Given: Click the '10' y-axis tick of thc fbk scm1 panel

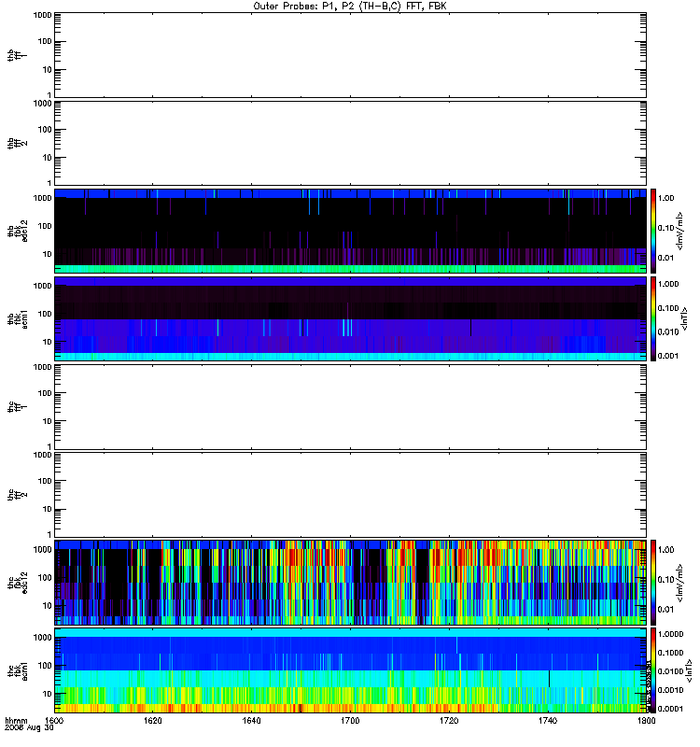Looking at the screenshot, I should (48, 694).
